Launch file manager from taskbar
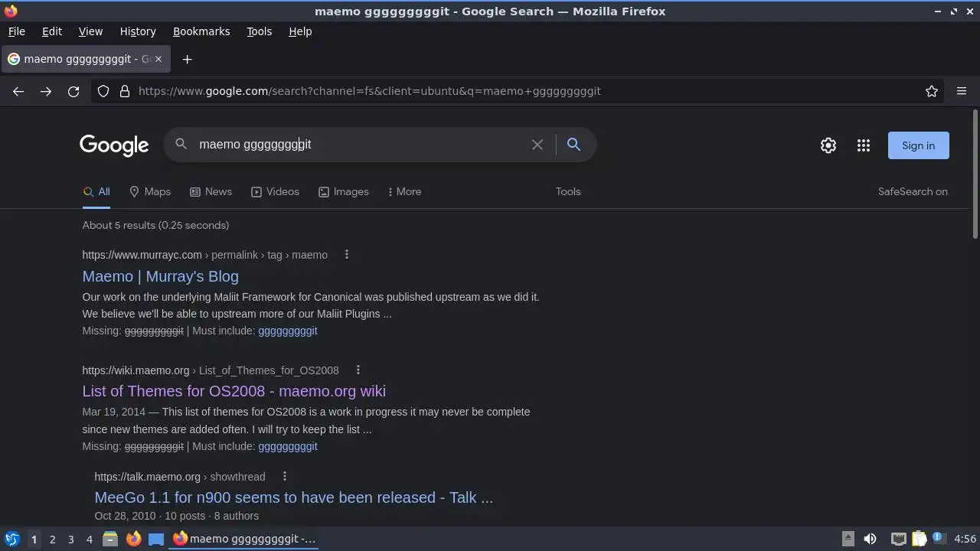The height and width of the screenshot is (551, 980). [x=110, y=539]
